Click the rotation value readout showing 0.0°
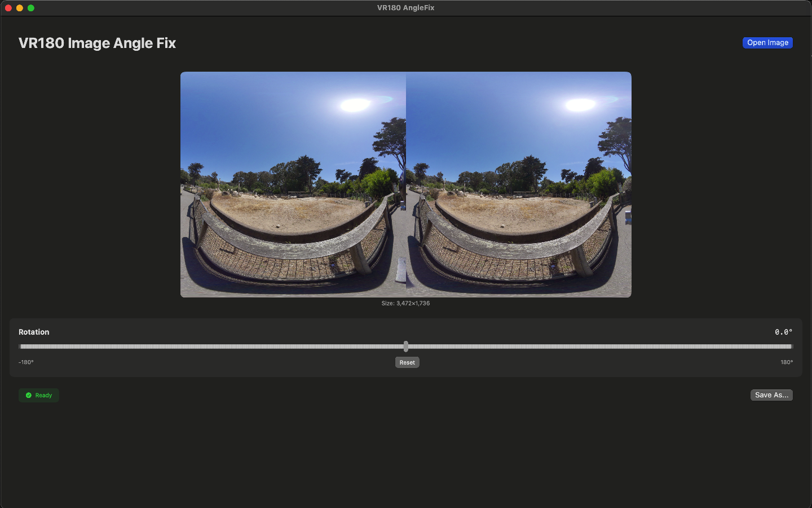Screen dimensions: 812x508 point(783,332)
